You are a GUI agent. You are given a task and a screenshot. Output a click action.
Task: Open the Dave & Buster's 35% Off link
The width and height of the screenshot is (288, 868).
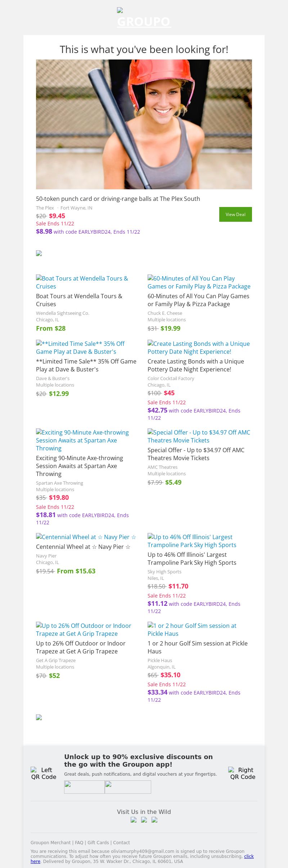(x=80, y=348)
